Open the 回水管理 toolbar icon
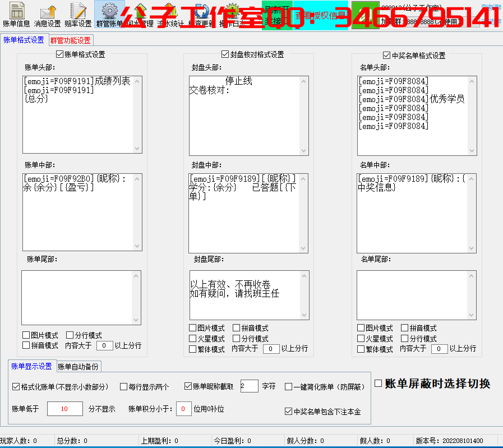503x448 pixels. (140, 15)
